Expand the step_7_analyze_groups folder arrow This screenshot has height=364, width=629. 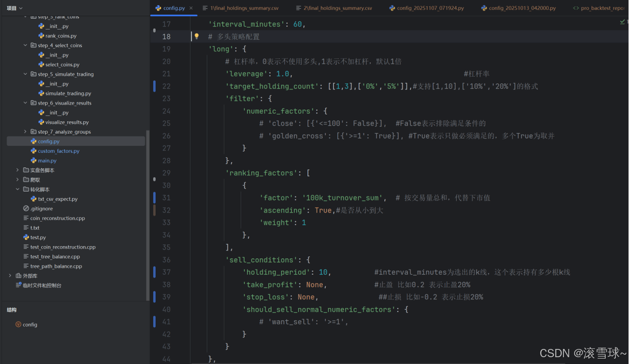[26, 132]
